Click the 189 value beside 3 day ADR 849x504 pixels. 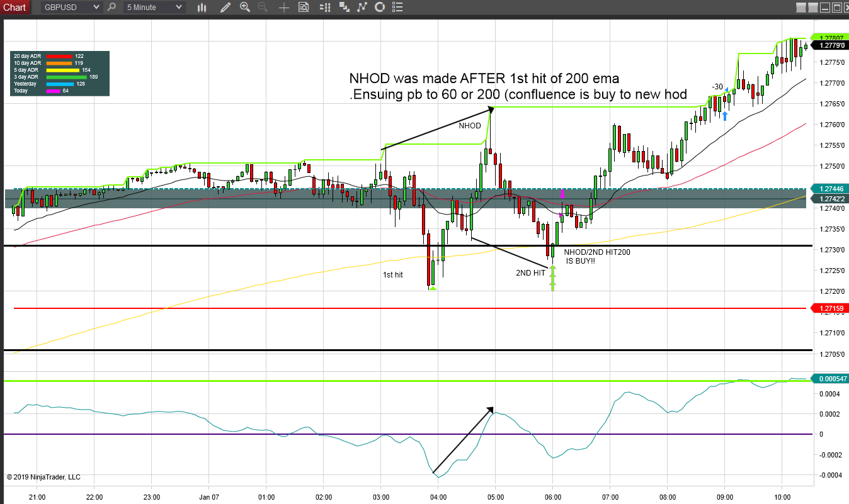(93, 77)
